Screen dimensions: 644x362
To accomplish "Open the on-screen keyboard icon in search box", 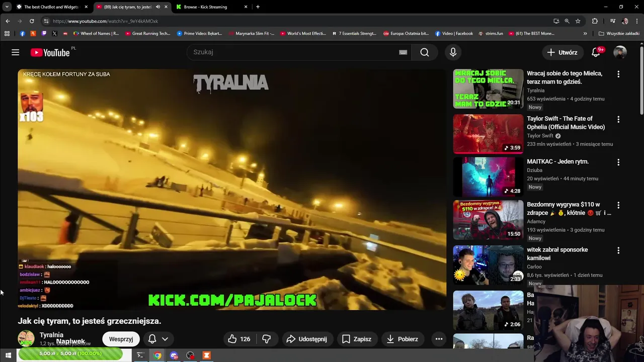I will [x=403, y=52].
